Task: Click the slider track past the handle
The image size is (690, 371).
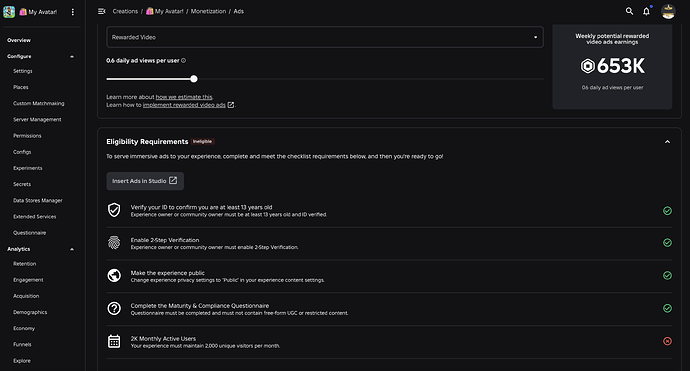Action: (x=371, y=79)
